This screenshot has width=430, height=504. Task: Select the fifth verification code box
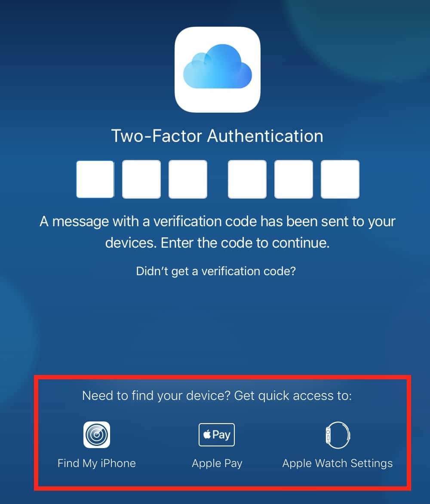[293, 179]
